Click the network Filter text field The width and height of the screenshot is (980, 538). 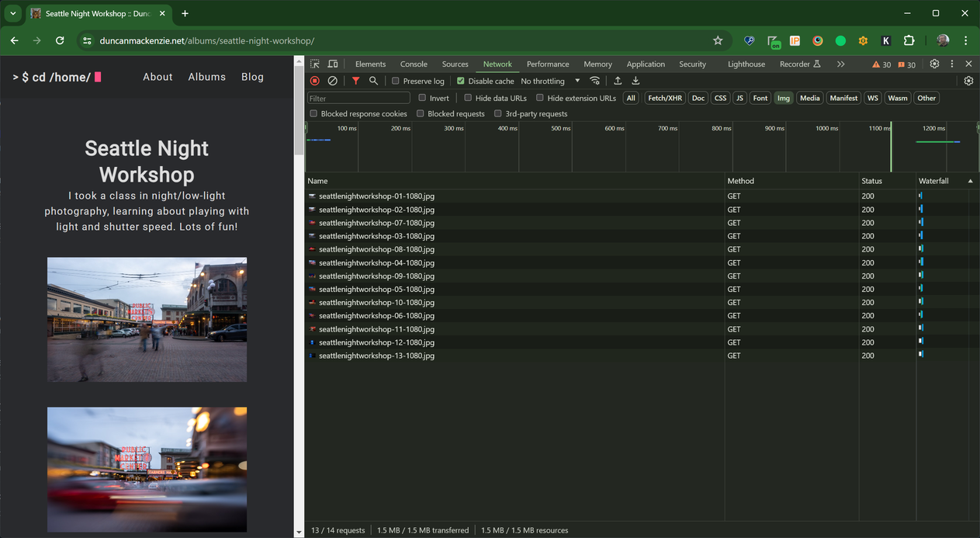pos(358,98)
